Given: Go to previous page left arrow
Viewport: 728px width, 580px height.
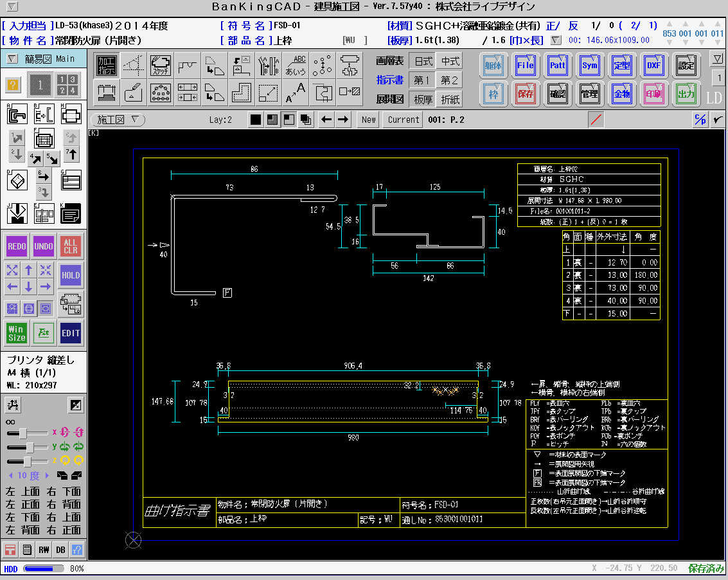Looking at the screenshot, I should point(326,120).
